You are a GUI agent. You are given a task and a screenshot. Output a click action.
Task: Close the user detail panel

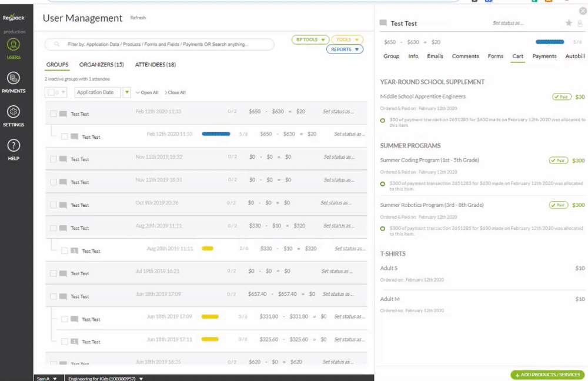pos(582,11)
